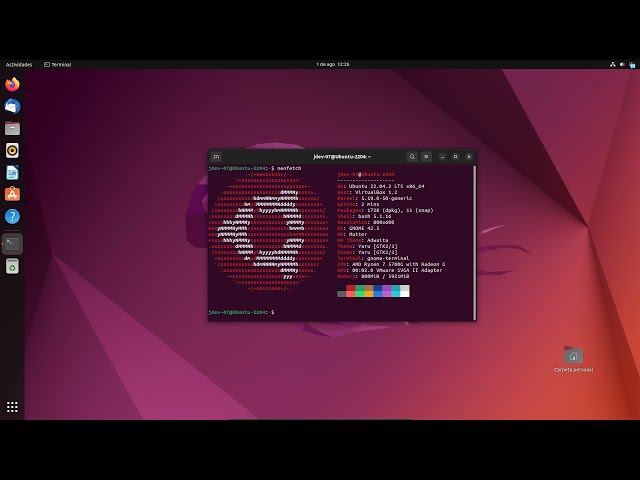Open Actividades overview
The width and height of the screenshot is (640, 480).
click(x=19, y=64)
